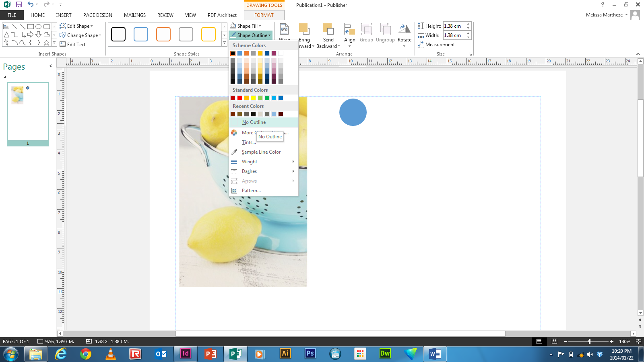Expand the Weight submenu
The image size is (644, 362).
point(250,161)
